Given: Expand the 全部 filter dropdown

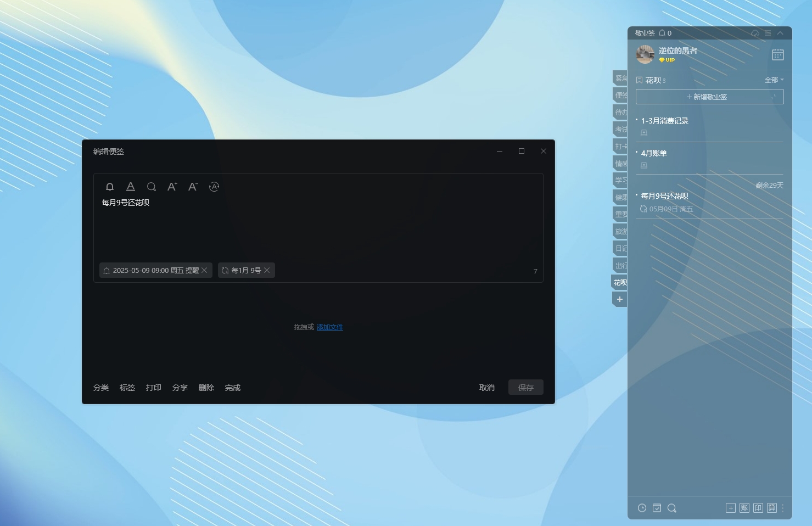Looking at the screenshot, I should tap(774, 80).
